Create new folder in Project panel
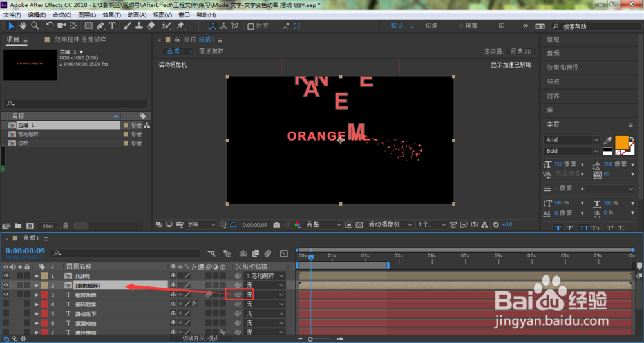This screenshot has width=644, height=343. pos(18,226)
